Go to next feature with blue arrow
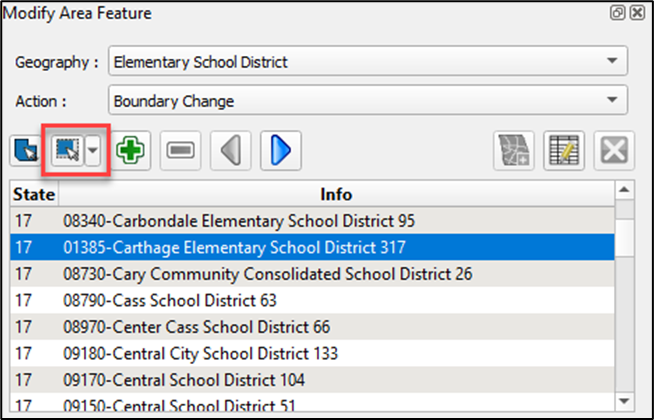This screenshot has width=654, height=420. (x=281, y=151)
